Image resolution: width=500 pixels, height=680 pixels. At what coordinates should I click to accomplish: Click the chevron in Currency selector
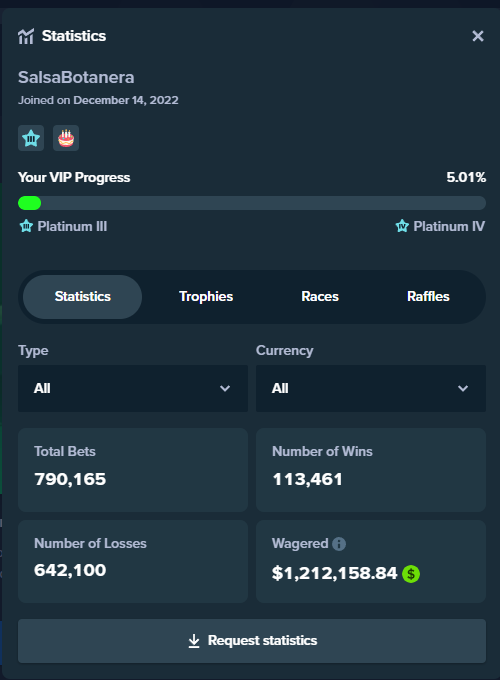point(463,388)
